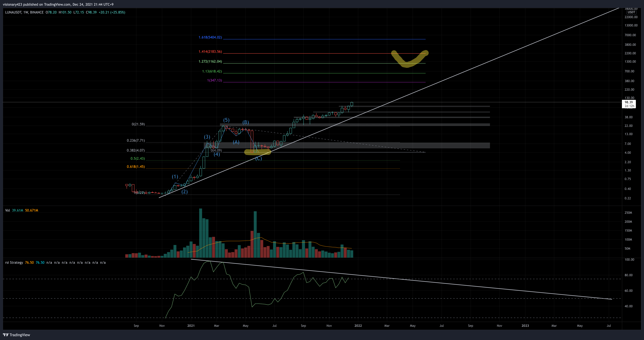Click the rsi Strategy indicator label
The height and width of the screenshot is (340, 644).
pyautogui.click(x=14, y=262)
